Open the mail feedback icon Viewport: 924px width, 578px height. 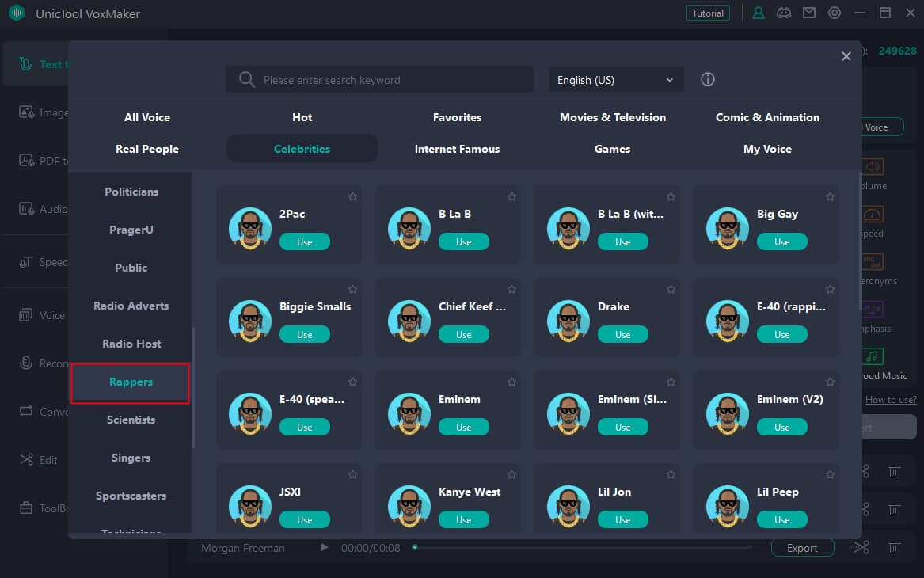click(809, 13)
